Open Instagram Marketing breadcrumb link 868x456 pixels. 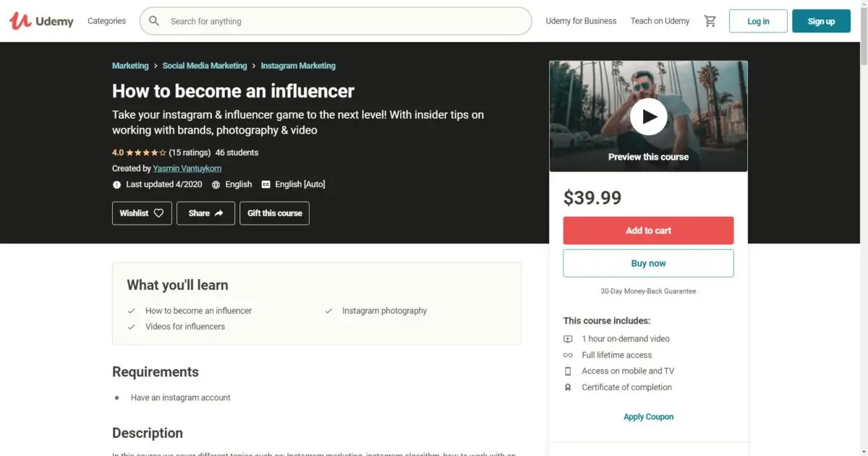[298, 66]
